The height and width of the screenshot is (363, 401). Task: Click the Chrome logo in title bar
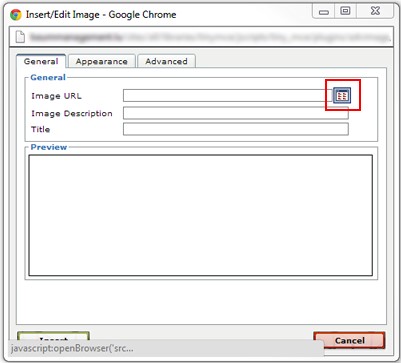[16, 15]
